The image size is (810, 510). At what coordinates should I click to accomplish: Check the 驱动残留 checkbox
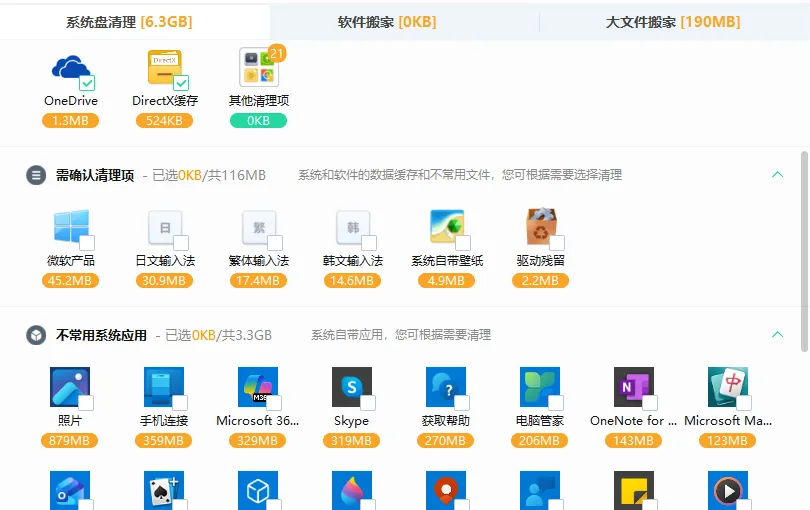pos(557,243)
